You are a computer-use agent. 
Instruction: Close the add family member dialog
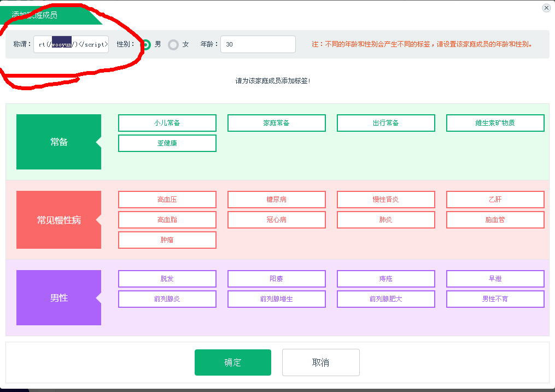546,8
